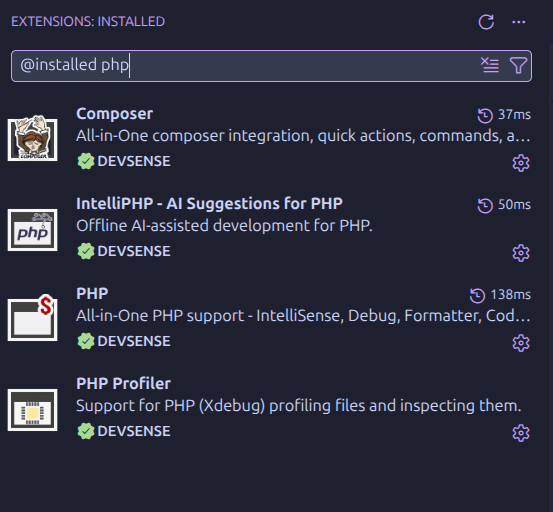Open the Views and More Actions ellipsis menu
Screen dimensions: 553x512
518,22
